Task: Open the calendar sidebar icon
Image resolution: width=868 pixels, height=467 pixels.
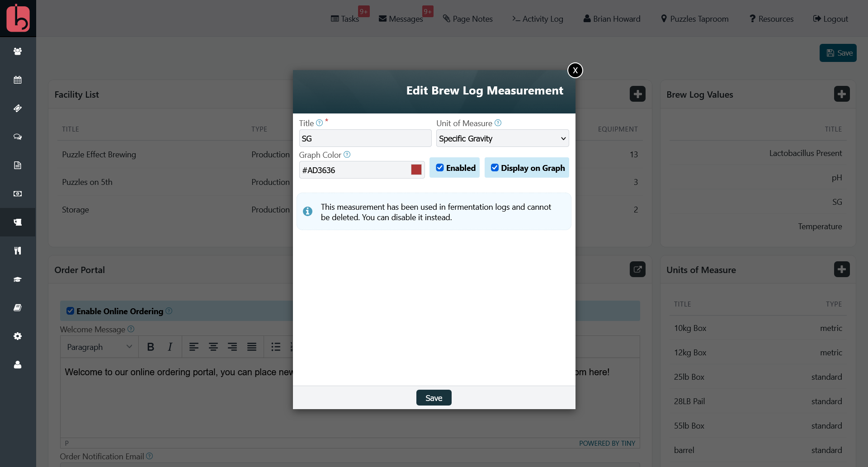Action: [x=18, y=80]
